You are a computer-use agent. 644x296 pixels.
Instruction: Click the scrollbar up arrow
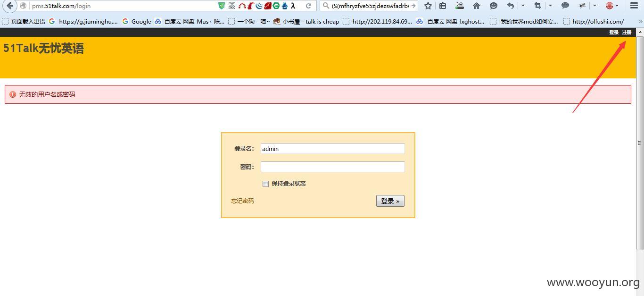pos(640,32)
